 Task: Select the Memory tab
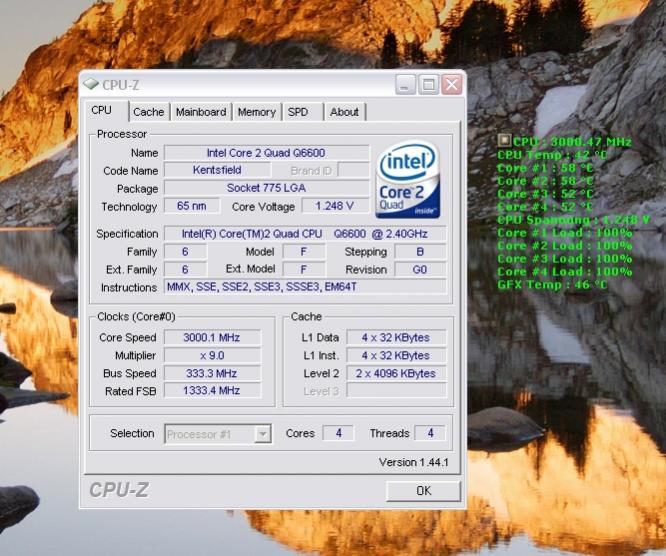257,112
